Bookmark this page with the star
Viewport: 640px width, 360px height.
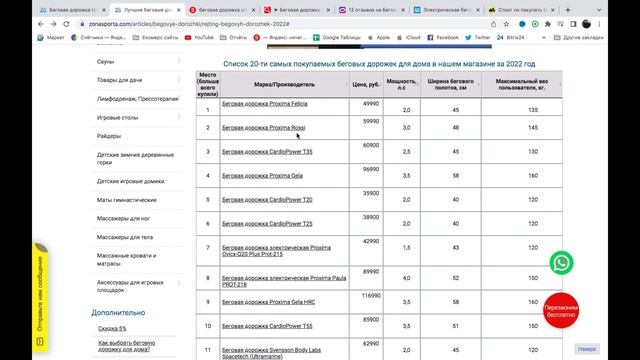coord(506,24)
